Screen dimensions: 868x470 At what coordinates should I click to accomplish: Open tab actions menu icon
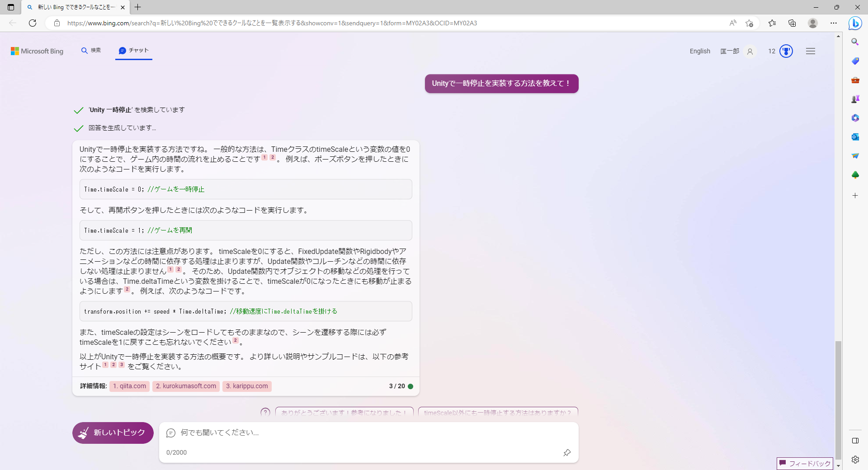11,7
